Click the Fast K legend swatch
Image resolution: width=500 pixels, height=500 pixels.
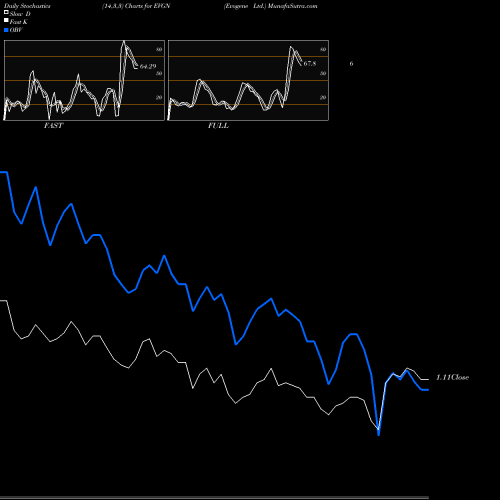click(6, 21)
